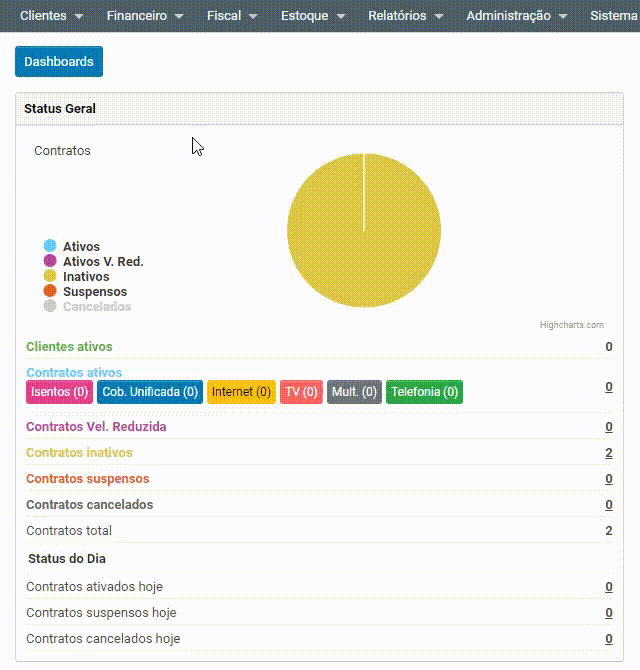Toggle Ativos series in chart legend
Viewport: 640px width, 670px height.
pos(81,247)
